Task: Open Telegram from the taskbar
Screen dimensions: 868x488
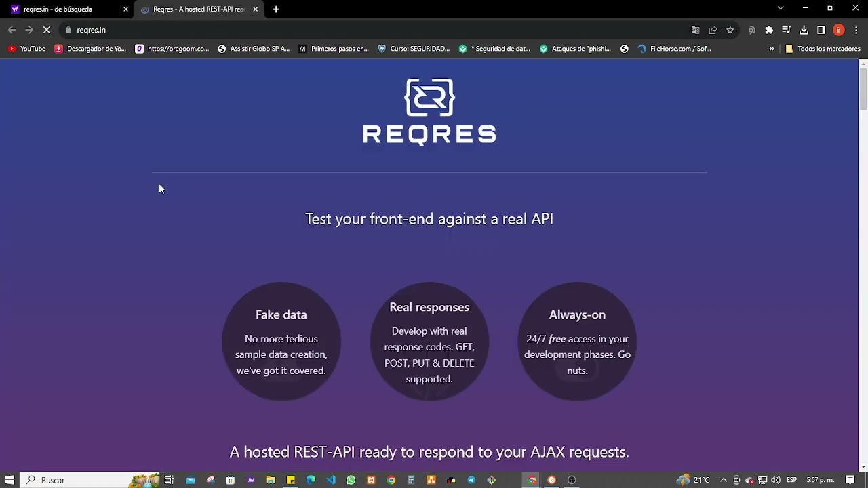Action: click(x=471, y=480)
